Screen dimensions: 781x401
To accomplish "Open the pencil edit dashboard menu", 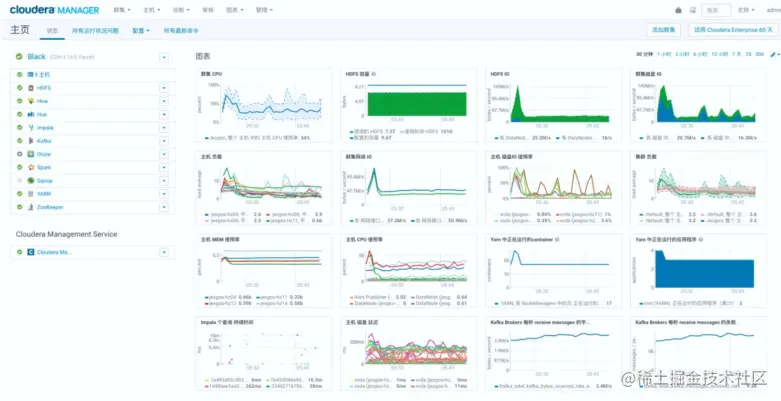I will [x=775, y=54].
